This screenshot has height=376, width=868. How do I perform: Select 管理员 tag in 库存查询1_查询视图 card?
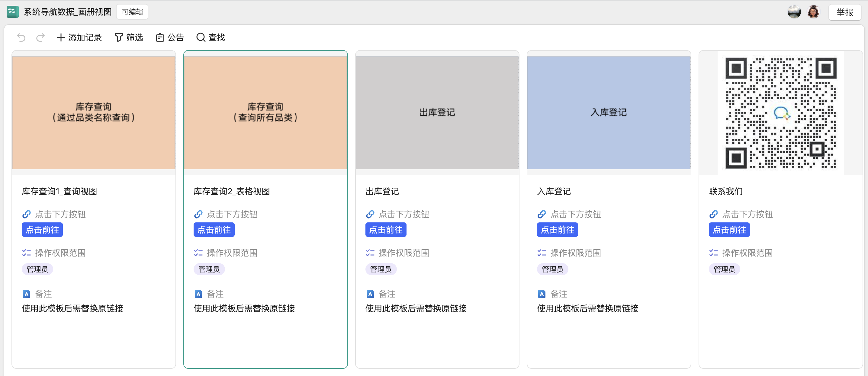(37, 269)
